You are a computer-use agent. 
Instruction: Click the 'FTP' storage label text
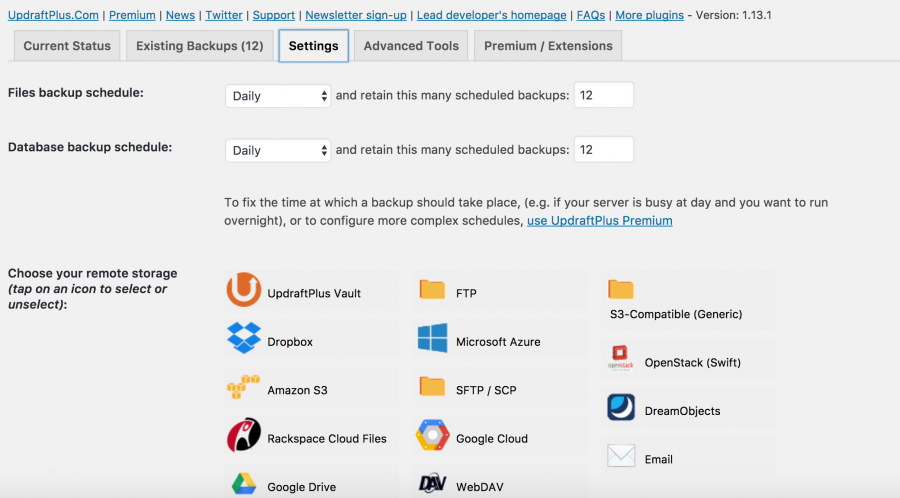coord(466,293)
